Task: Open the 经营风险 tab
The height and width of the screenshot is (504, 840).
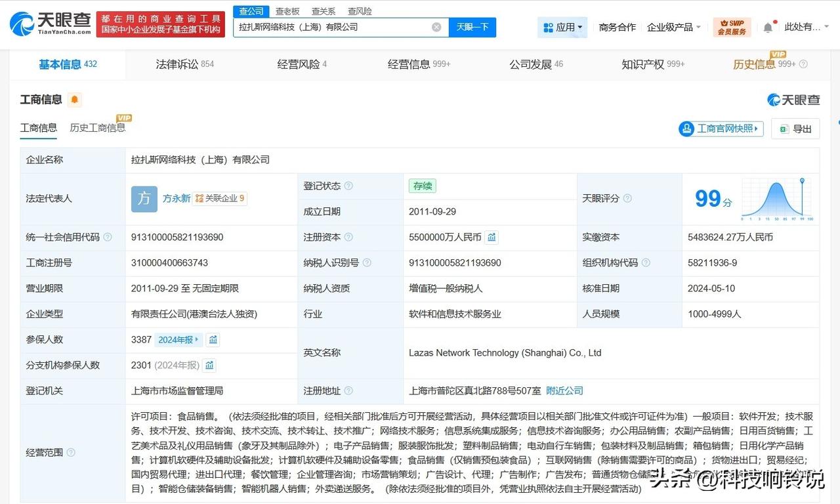Action: (x=302, y=64)
